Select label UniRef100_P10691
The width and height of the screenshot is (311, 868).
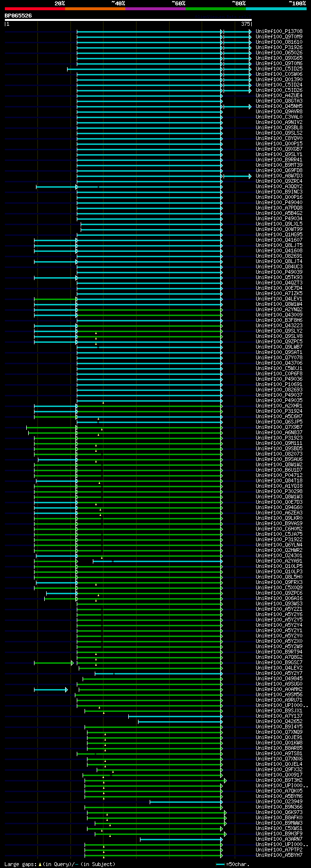279,385
